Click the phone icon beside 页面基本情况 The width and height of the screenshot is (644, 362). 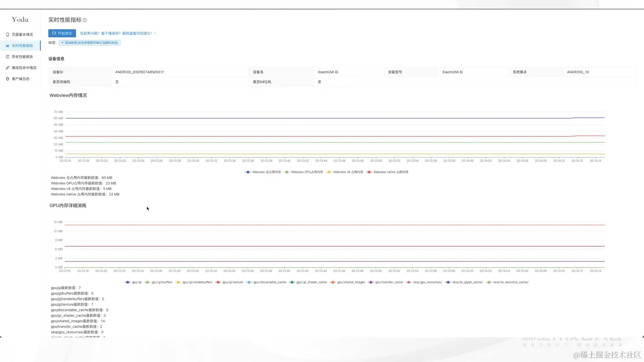pos(8,34)
